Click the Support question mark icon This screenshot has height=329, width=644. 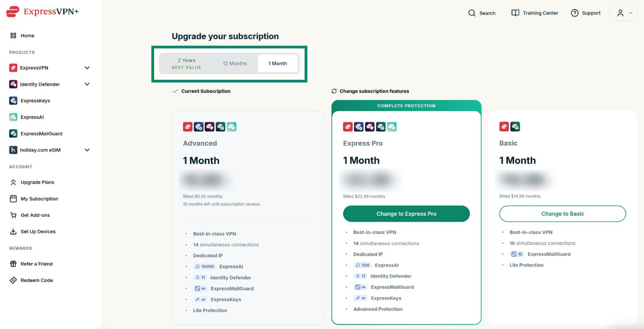pyautogui.click(x=575, y=13)
